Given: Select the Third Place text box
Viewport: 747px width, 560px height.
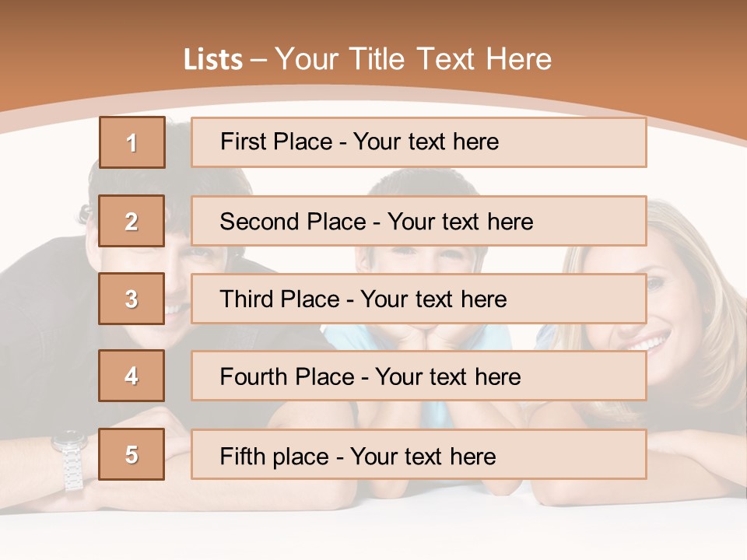Looking at the screenshot, I should point(419,299).
